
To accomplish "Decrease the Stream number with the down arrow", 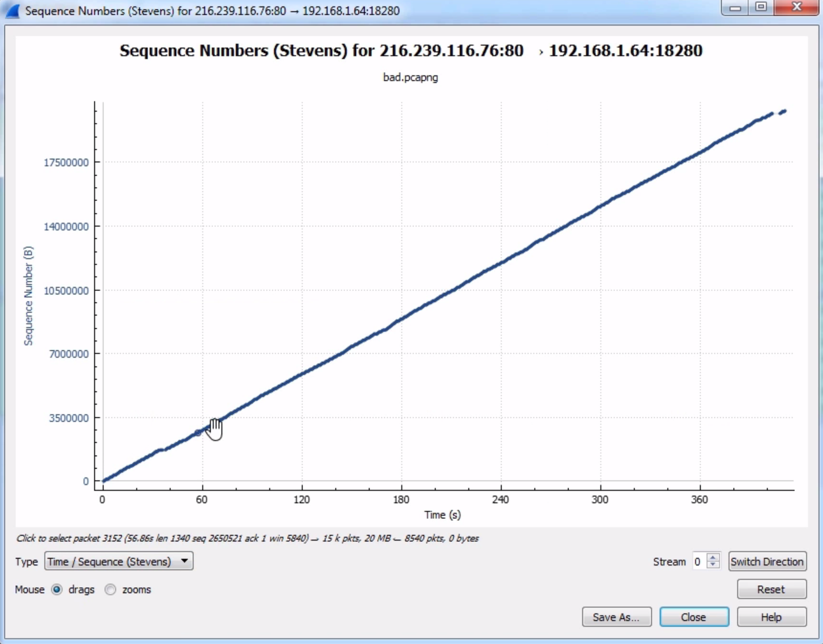I will [x=713, y=565].
